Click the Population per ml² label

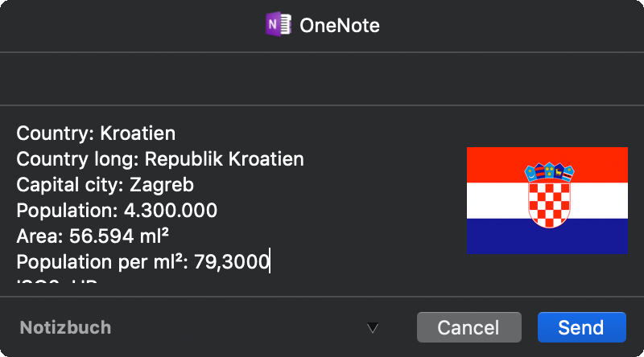[102, 262]
